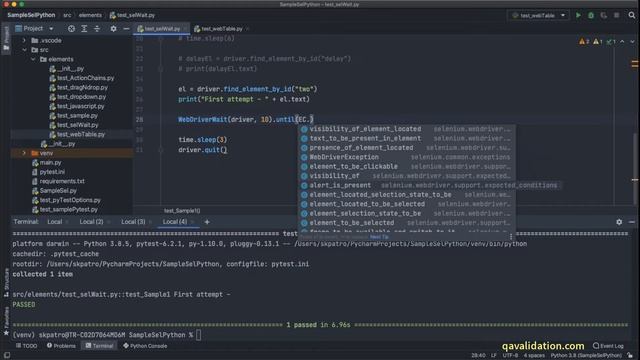Click SampleSelPython breadcrumb project name
The height and width of the screenshot is (360, 640).
tap(31, 15)
